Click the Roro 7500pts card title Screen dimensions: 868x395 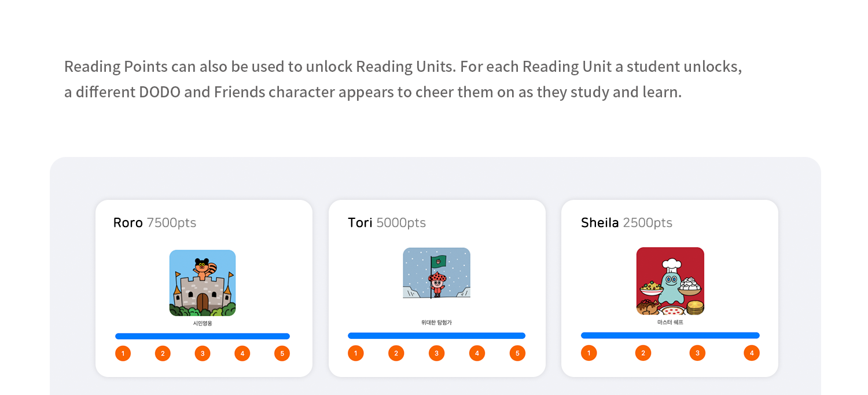point(155,223)
